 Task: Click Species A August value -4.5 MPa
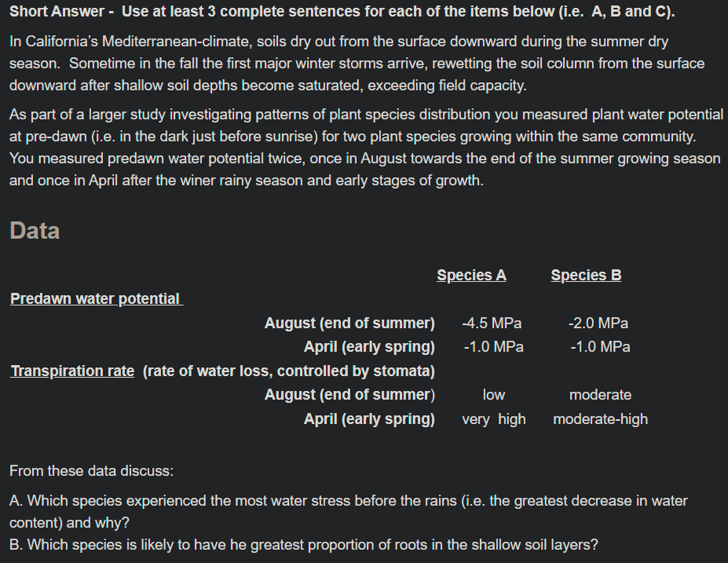pos(492,323)
